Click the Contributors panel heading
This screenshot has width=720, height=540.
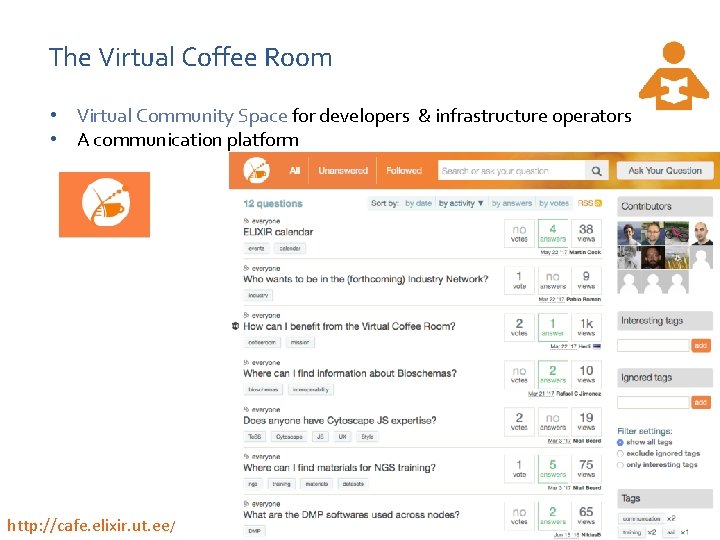(x=665, y=206)
